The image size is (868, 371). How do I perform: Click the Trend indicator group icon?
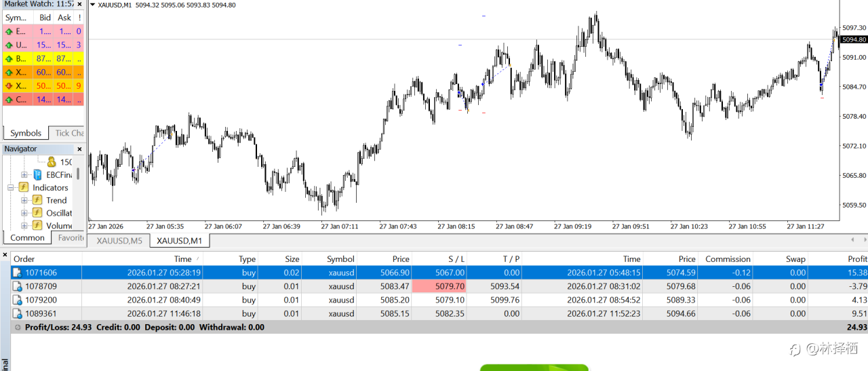pos(37,200)
